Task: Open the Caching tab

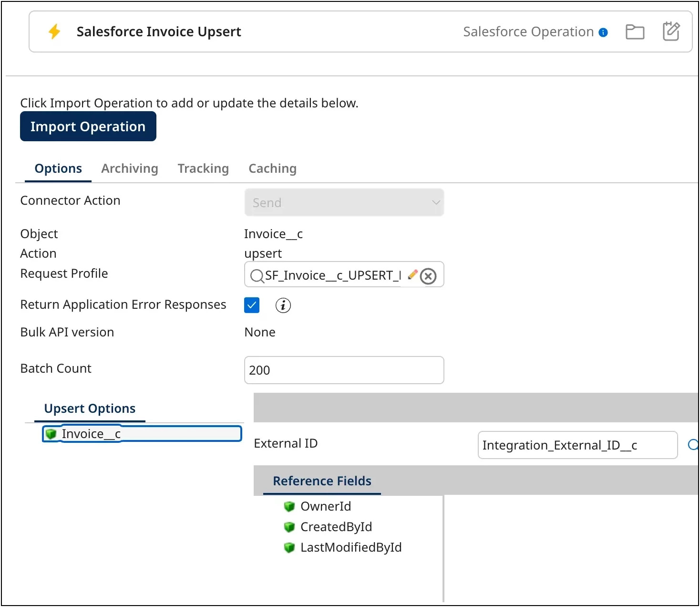Action: tap(272, 168)
